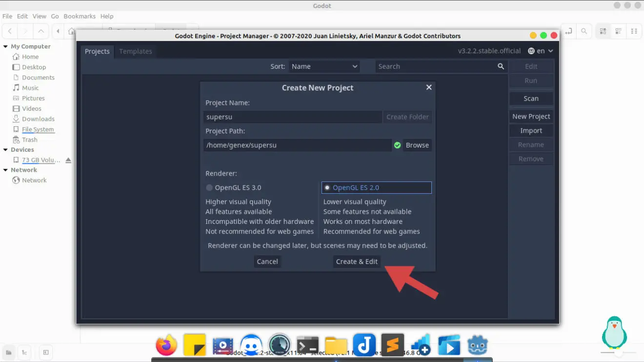The width and height of the screenshot is (644, 362).
Task: Open Downloads in the sidebar
Action: [38, 119]
